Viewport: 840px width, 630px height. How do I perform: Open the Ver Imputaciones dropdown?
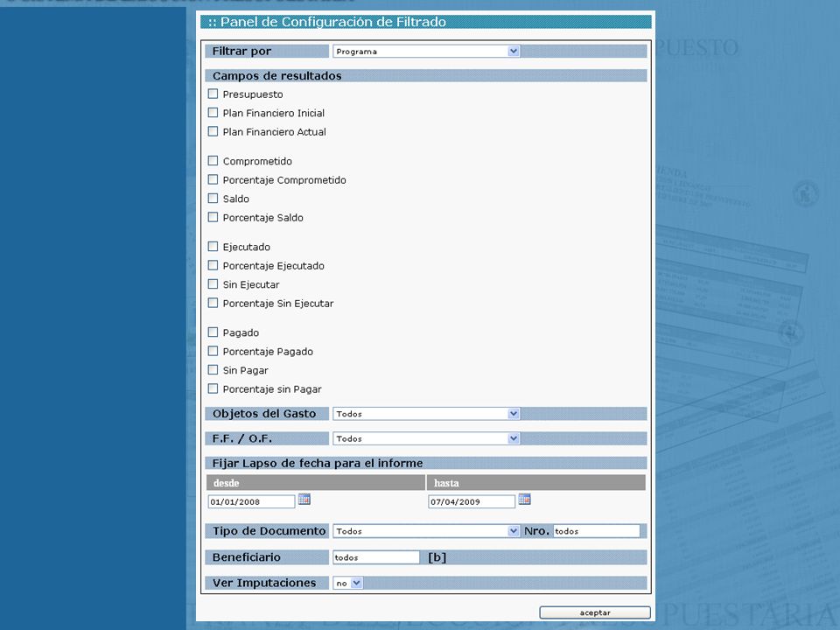point(348,583)
